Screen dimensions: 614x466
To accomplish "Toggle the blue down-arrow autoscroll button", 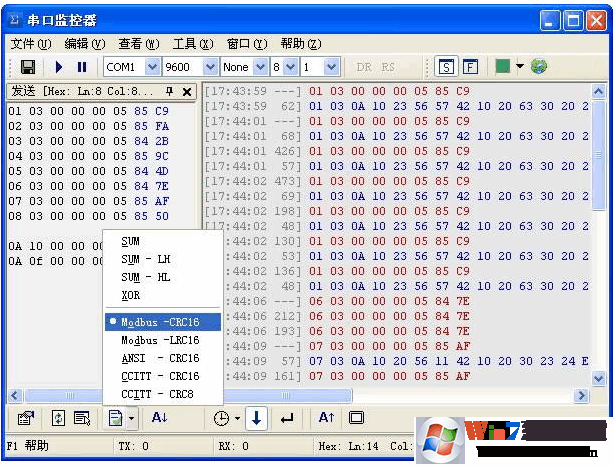I will [256, 418].
